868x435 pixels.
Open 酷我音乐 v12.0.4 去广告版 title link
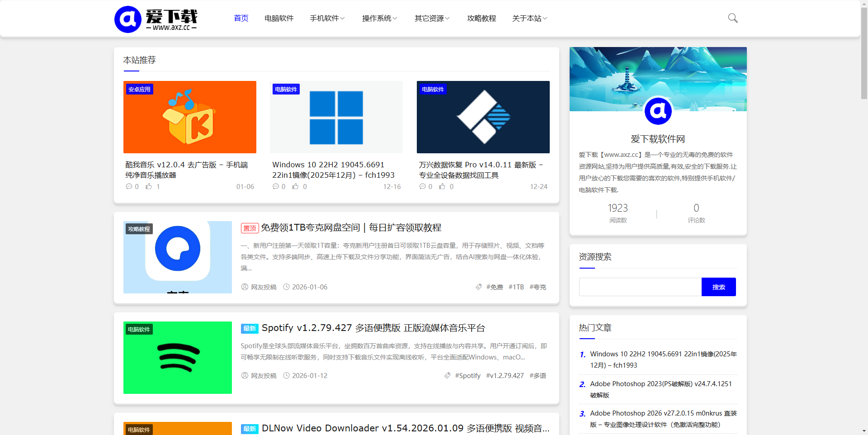click(x=187, y=170)
